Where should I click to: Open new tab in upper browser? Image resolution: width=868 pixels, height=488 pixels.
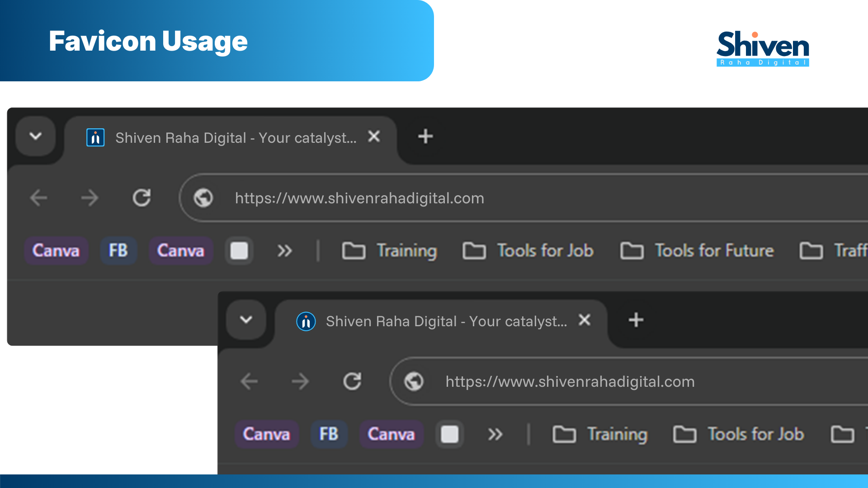[425, 136]
